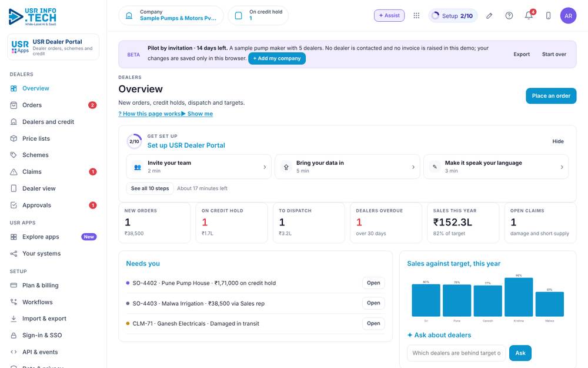Image resolution: width=588 pixels, height=368 pixels.
Task: Click the Place an order button
Action: click(x=551, y=96)
